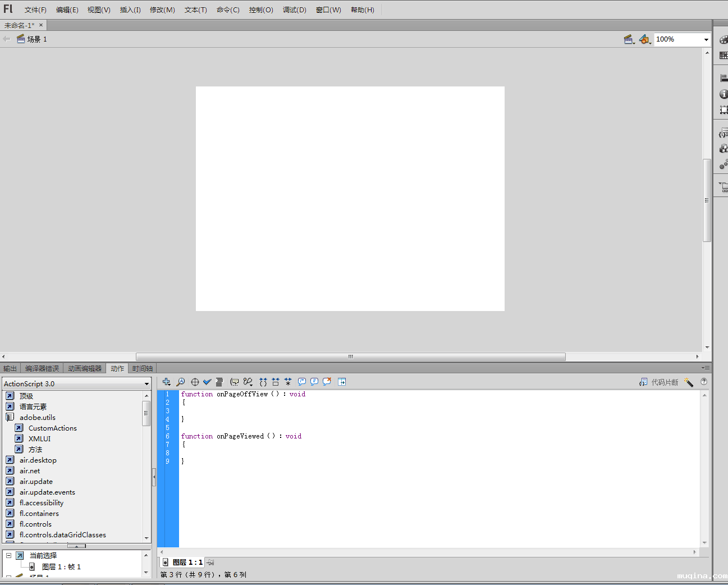The height and width of the screenshot is (585, 728).
Task: Run check syntax with the checkmark icon
Action: [x=207, y=382]
